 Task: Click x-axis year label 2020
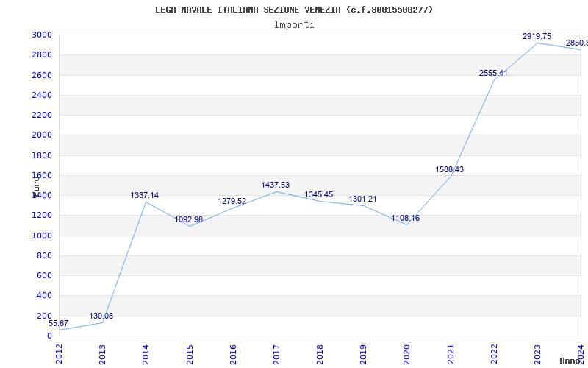407,355
